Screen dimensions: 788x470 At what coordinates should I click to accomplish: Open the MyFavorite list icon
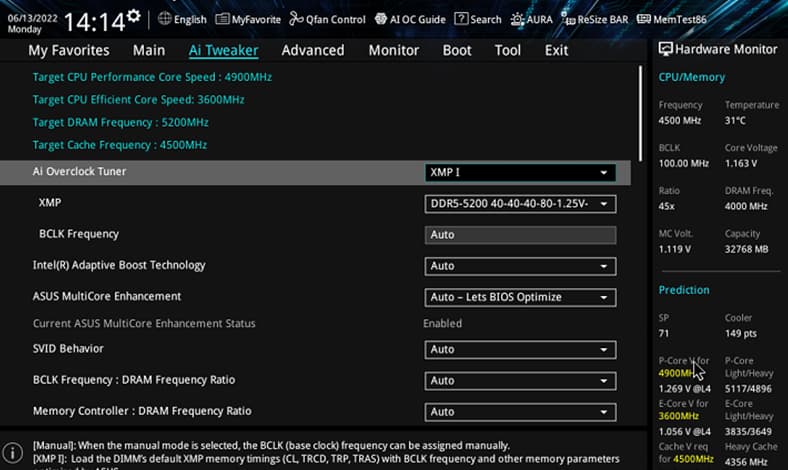(222, 19)
